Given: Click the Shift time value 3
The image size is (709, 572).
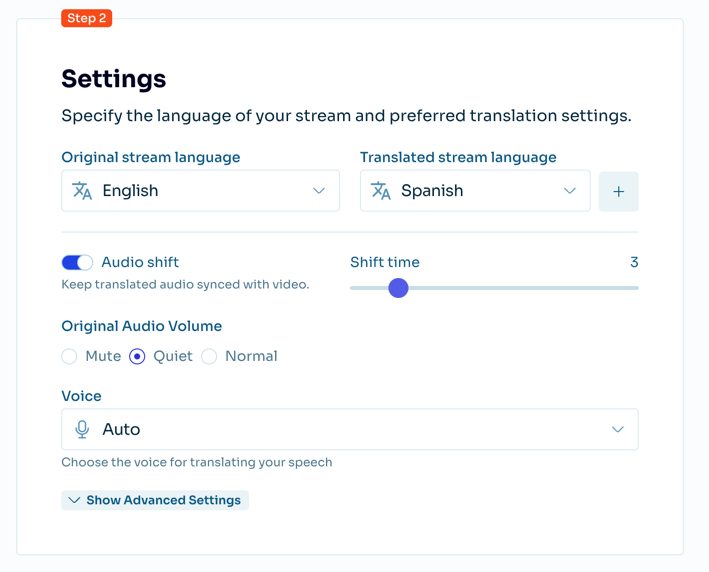Looking at the screenshot, I should 634,262.
